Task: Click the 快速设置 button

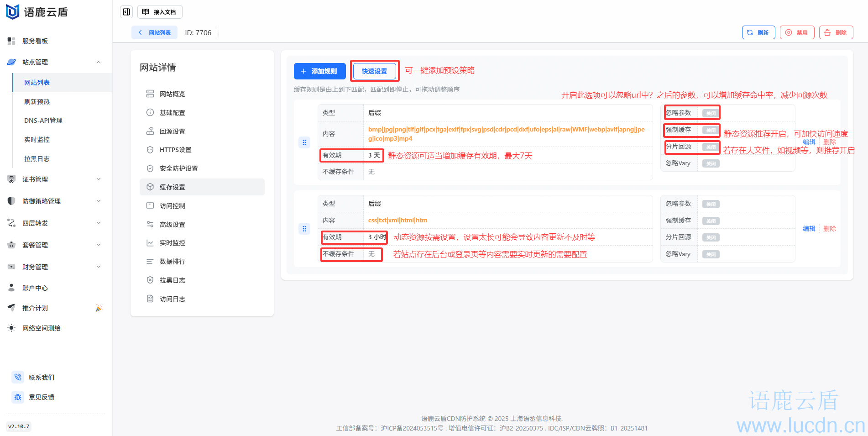Action: tap(374, 71)
